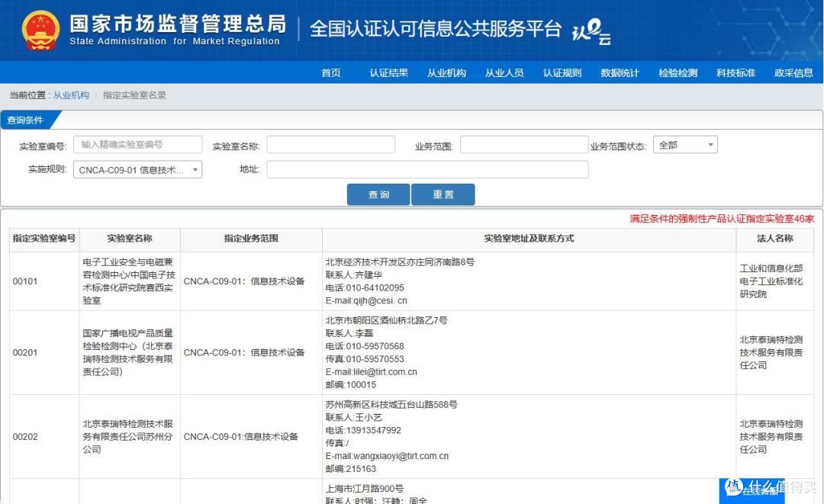Open the 科技标准 menu item
This screenshot has height=504, width=824.
[x=735, y=73]
